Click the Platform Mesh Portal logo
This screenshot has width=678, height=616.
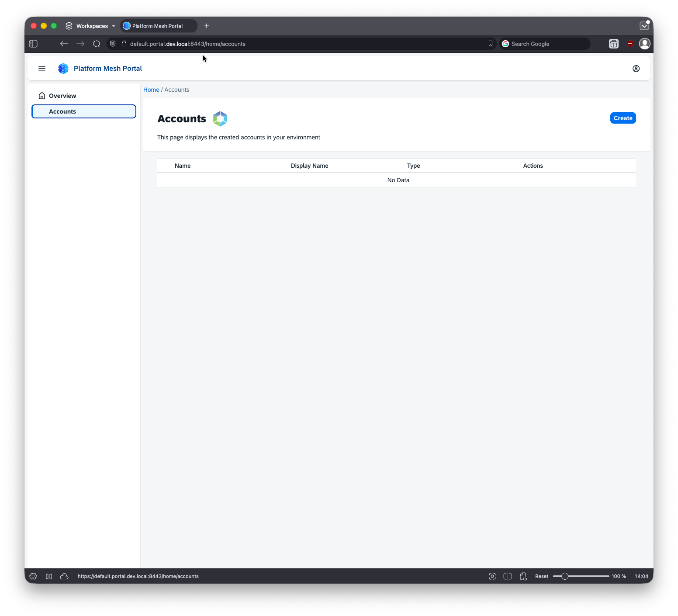63,68
